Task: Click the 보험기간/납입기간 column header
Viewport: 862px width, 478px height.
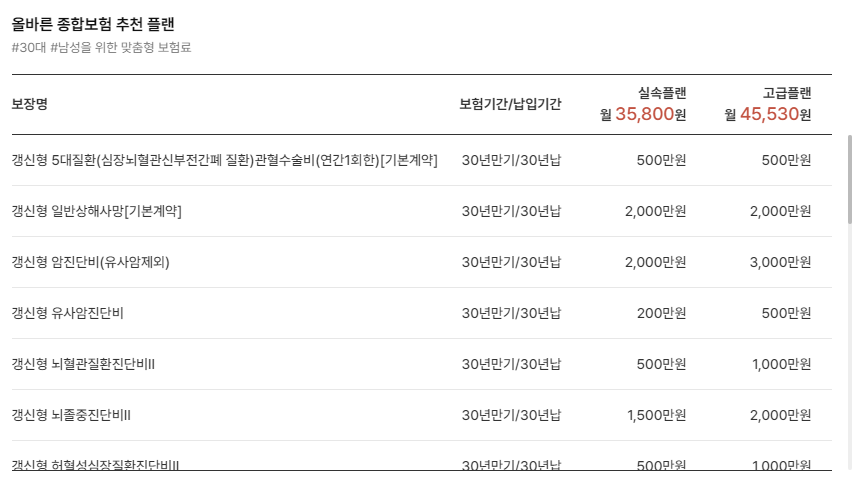Action: (x=510, y=104)
